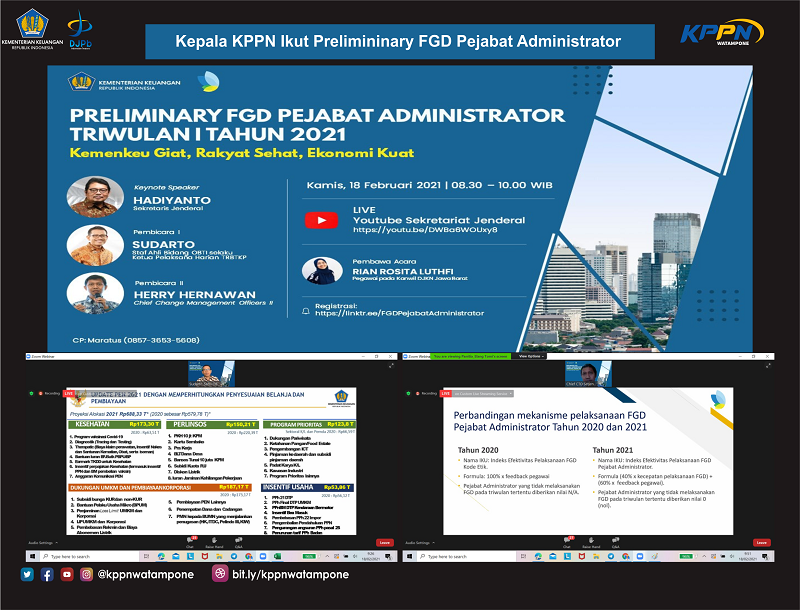Leave the webinar in the right Zoom window
800x610 pixels.
click(762, 543)
